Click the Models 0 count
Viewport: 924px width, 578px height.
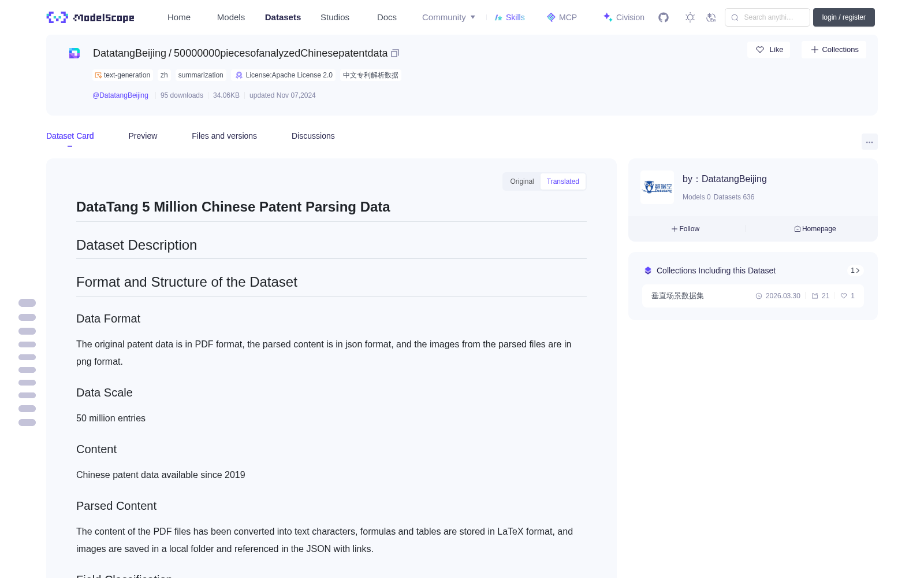point(696,197)
